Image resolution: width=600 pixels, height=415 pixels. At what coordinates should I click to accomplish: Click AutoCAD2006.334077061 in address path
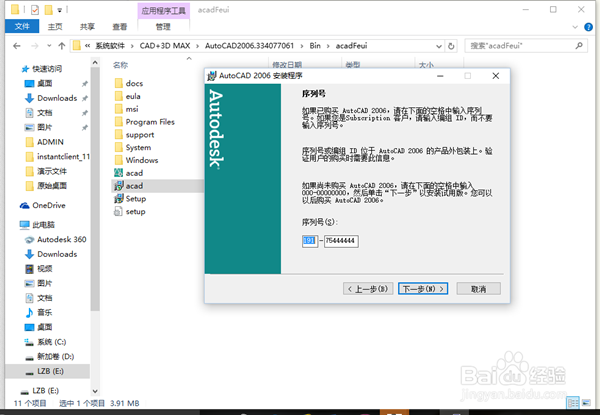249,46
